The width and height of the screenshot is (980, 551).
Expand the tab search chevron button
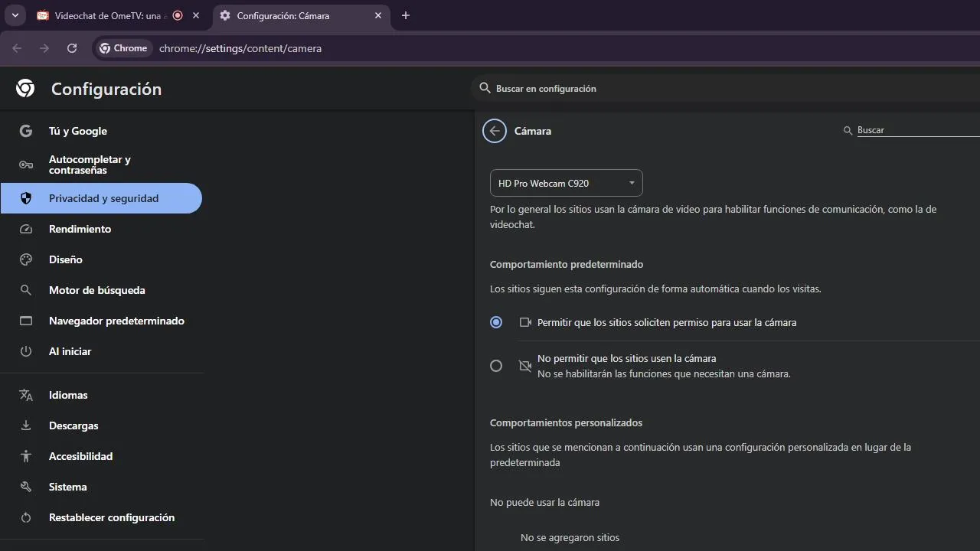point(15,15)
